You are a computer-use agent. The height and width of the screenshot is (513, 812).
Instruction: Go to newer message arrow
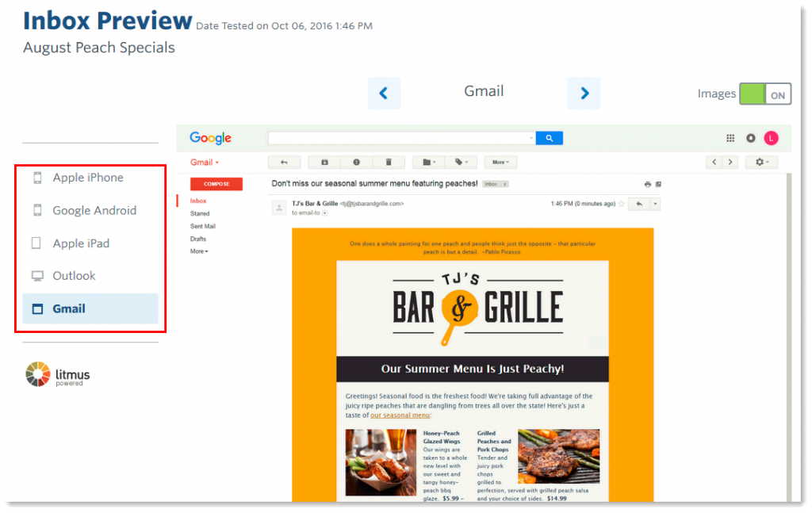pos(714,163)
